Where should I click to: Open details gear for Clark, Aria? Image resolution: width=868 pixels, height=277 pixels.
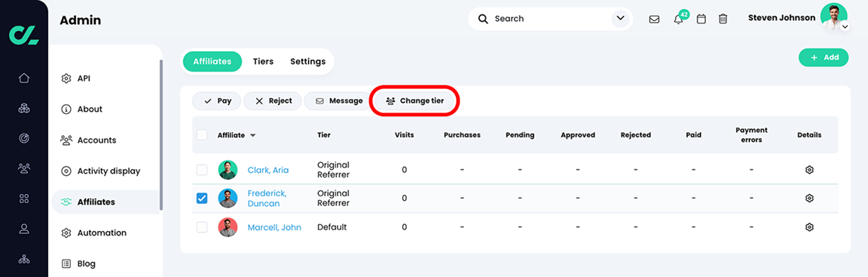coord(809,170)
